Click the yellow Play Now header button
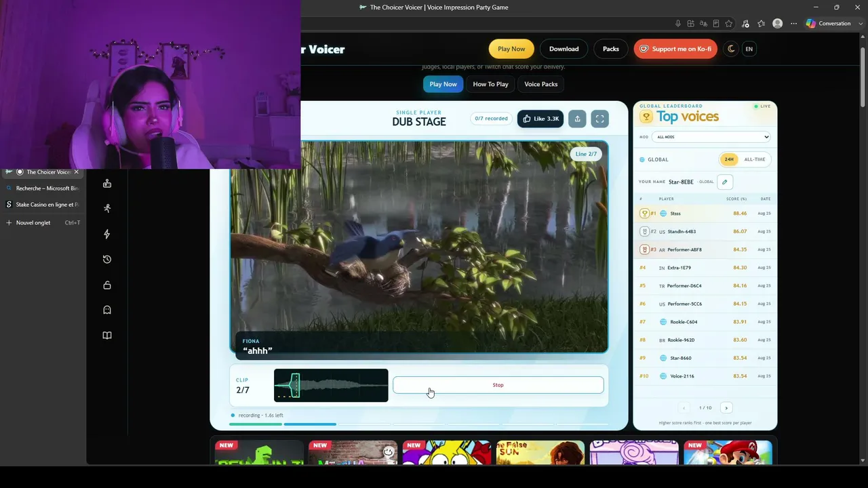868x488 pixels. click(x=511, y=49)
